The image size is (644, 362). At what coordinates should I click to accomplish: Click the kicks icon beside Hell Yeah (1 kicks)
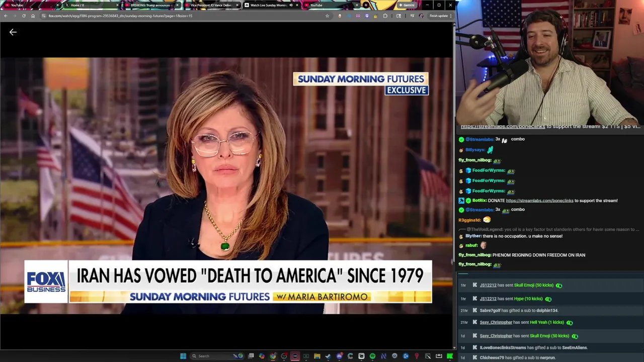[569, 323]
